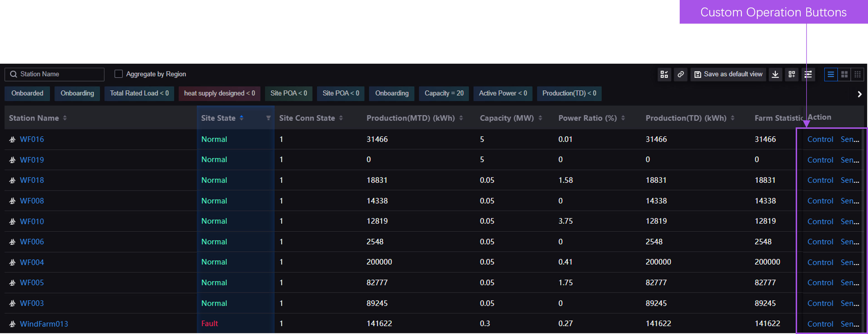Click the batch select checklist icon

tap(664, 74)
